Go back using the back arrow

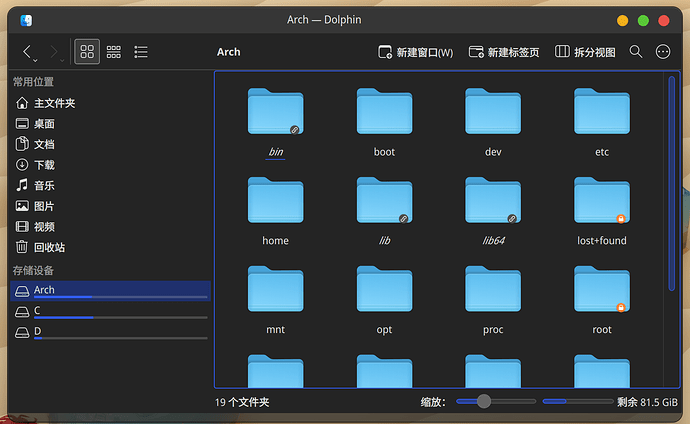[27, 52]
